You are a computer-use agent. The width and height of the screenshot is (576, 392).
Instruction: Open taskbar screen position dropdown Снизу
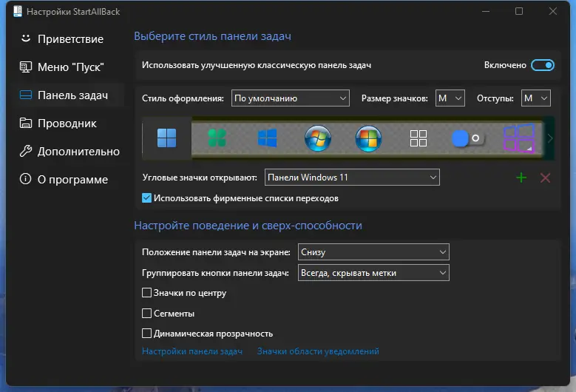point(373,252)
